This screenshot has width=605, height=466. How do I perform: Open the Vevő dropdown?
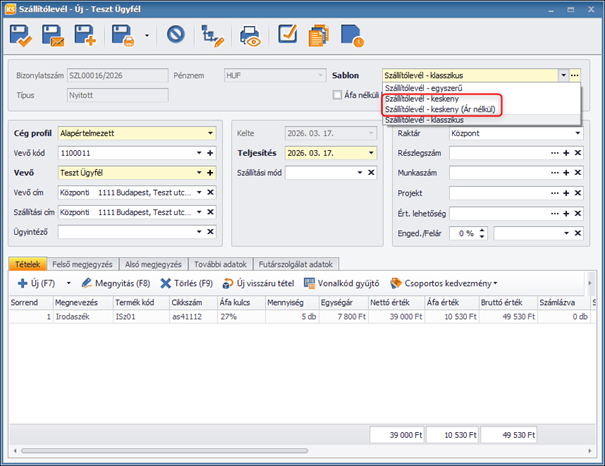point(199,172)
